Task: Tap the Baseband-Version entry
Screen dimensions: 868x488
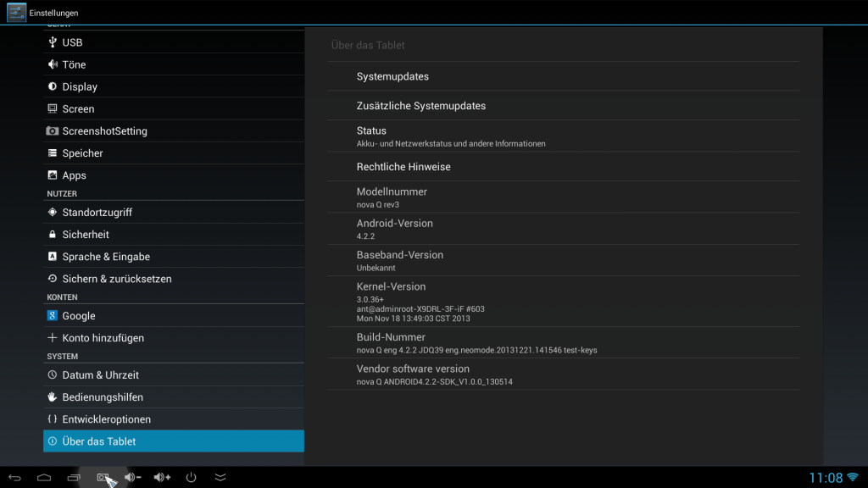Action: click(x=564, y=260)
